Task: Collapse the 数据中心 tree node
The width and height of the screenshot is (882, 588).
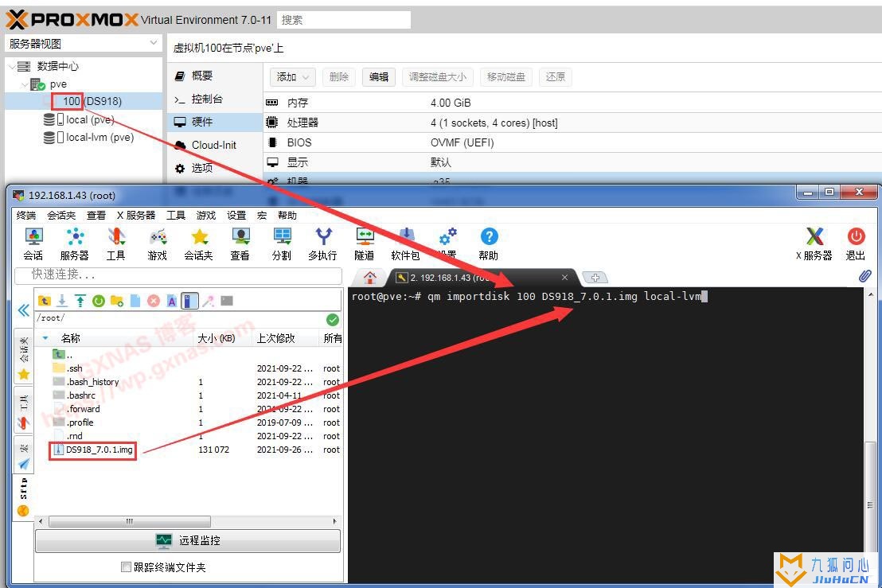Action: pos(12,66)
